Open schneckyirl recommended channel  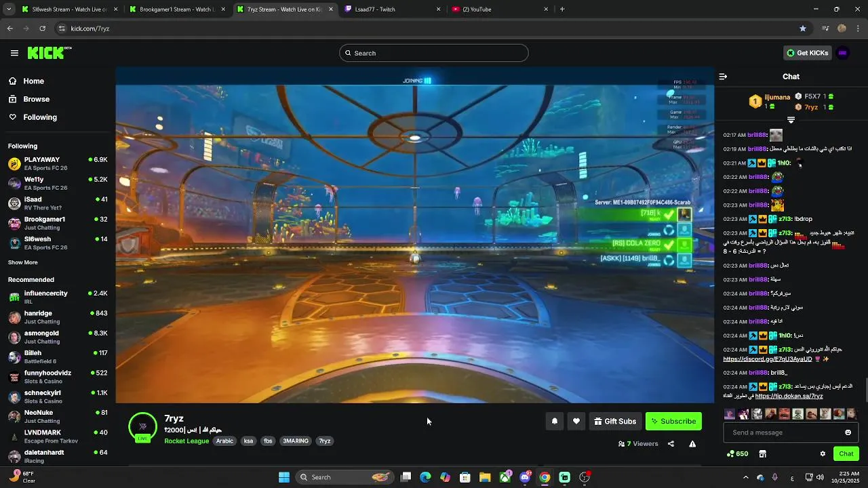pyautogui.click(x=58, y=396)
